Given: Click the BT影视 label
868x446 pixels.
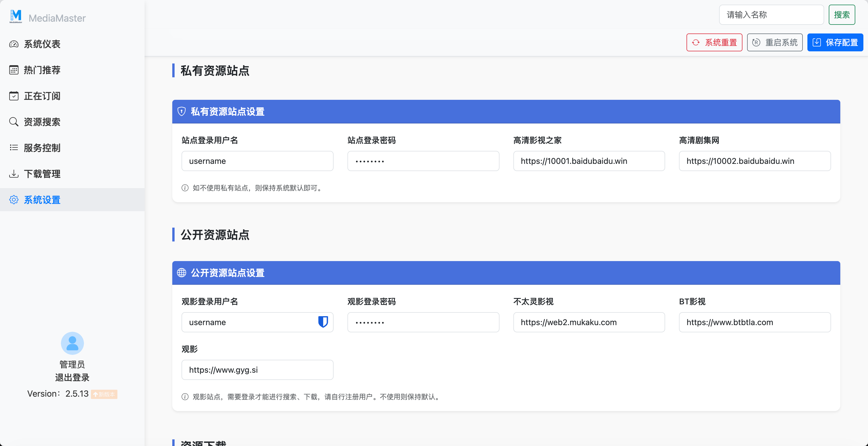Looking at the screenshot, I should point(692,302).
